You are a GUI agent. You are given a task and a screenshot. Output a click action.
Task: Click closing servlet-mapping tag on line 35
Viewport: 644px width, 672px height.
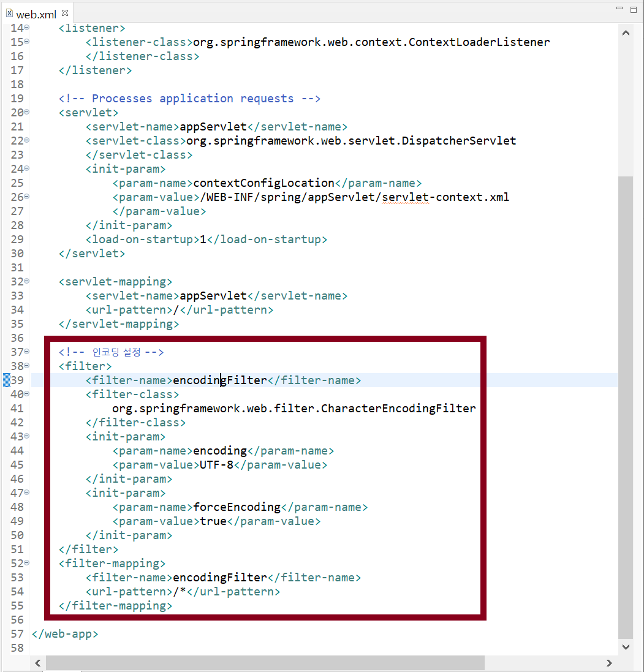click(x=119, y=324)
